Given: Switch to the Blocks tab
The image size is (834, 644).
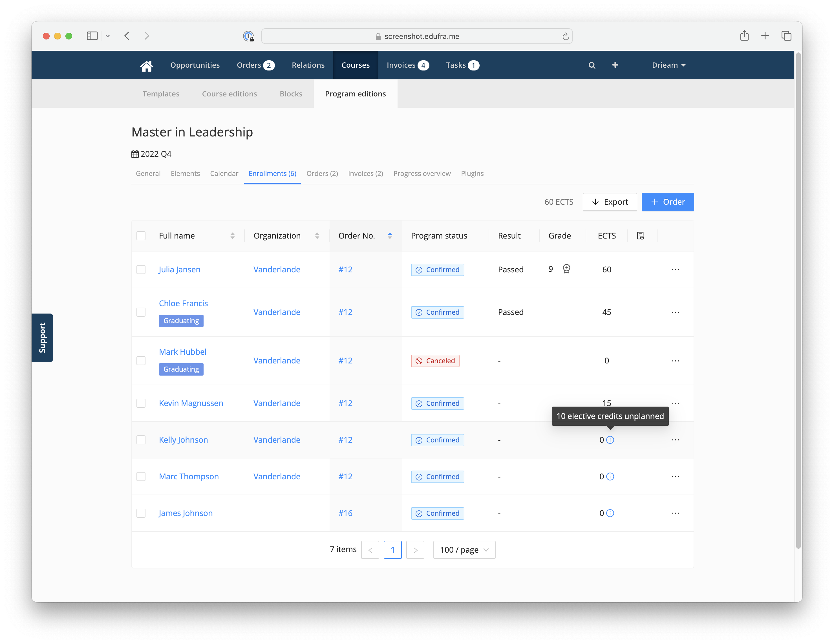Looking at the screenshot, I should coord(291,94).
